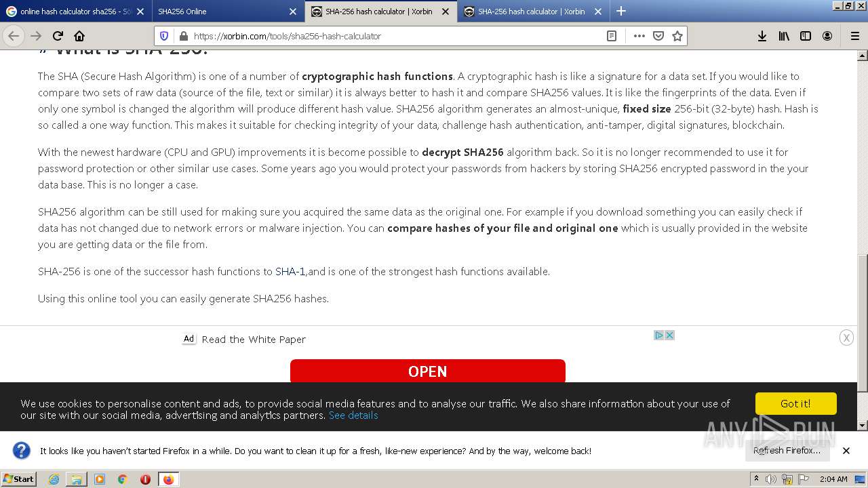Open the See details cookie link
This screenshot has height=488, width=868.
tap(353, 415)
